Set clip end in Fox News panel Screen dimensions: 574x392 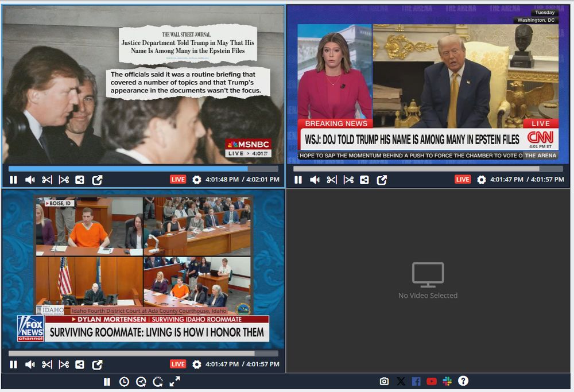64,364
